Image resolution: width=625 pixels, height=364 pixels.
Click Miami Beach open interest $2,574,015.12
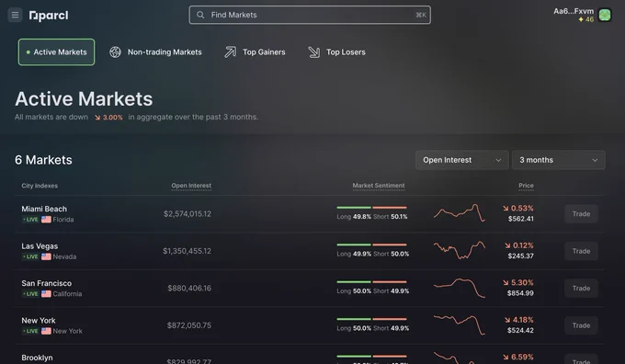pyautogui.click(x=187, y=213)
